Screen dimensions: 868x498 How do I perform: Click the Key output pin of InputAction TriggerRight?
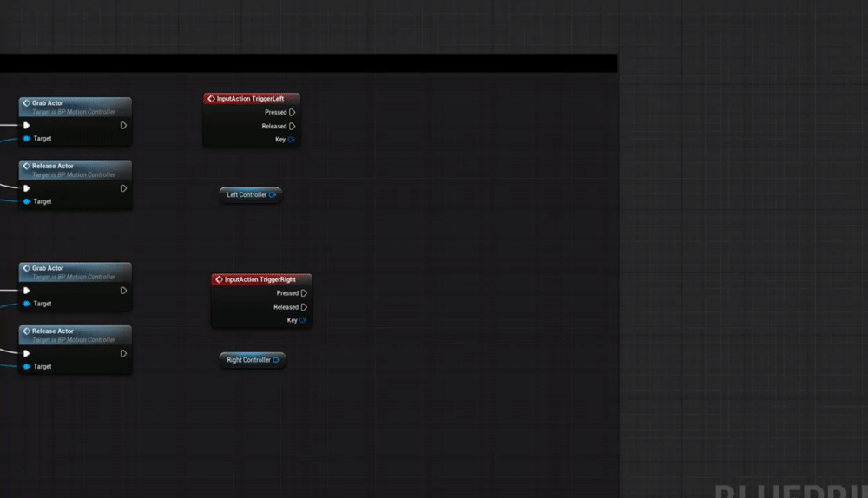[x=303, y=320]
